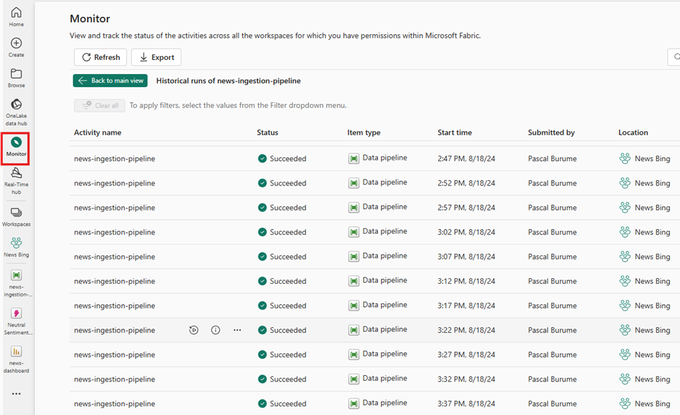Screen dimensions: 680x415
Task: Open the news-ingestion-pipeline run at 2:57 PM
Action: pyautogui.click(x=114, y=208)
